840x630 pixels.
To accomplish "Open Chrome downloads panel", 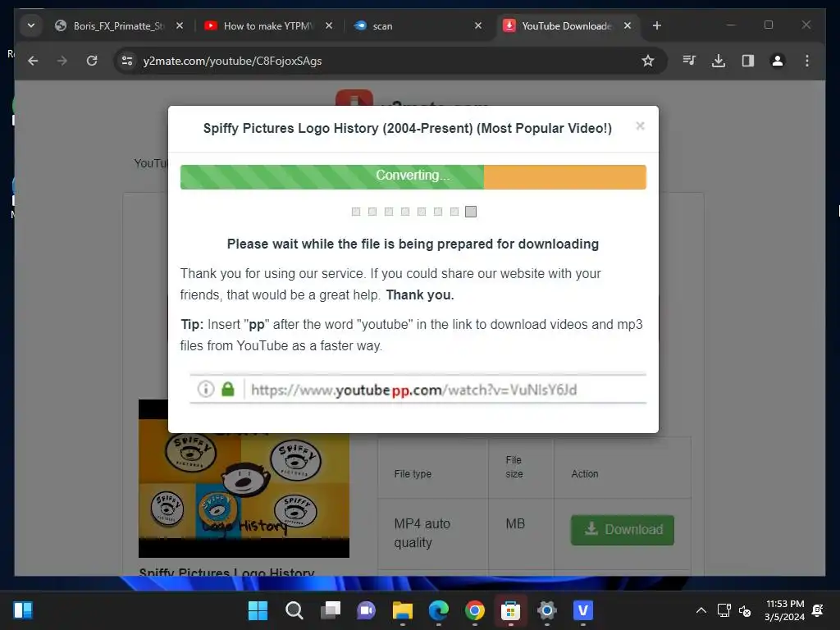I will (x=719, y=61).
